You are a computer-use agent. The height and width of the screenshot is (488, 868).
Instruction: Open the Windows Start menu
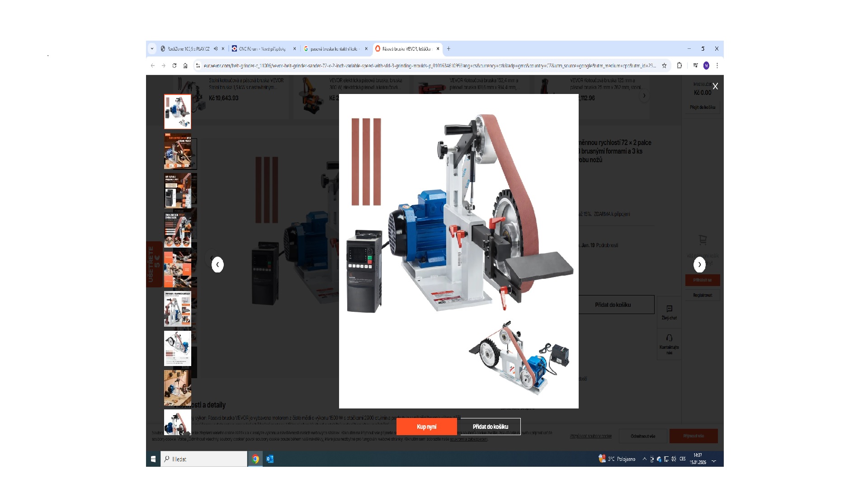(153, 459)
